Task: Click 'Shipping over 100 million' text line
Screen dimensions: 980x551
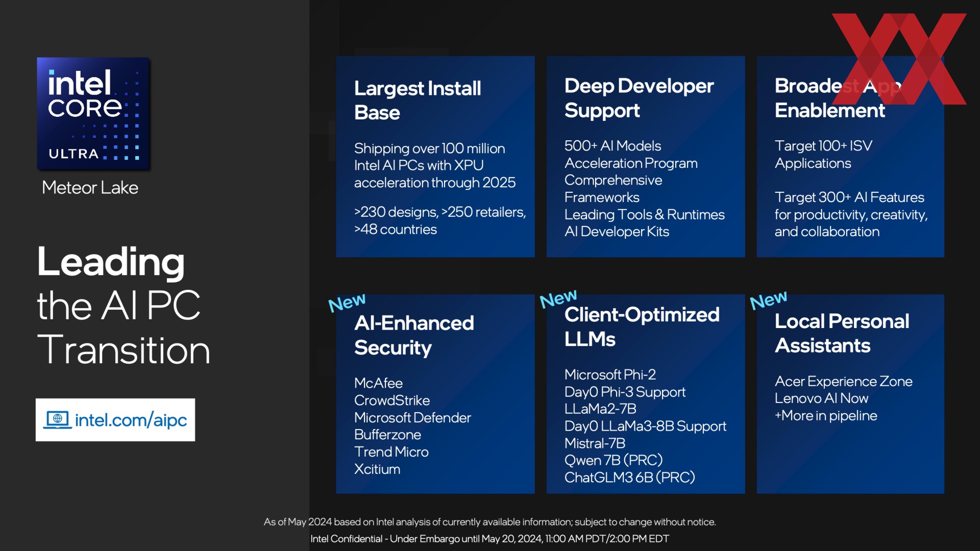Action: (x=429, y=148)
